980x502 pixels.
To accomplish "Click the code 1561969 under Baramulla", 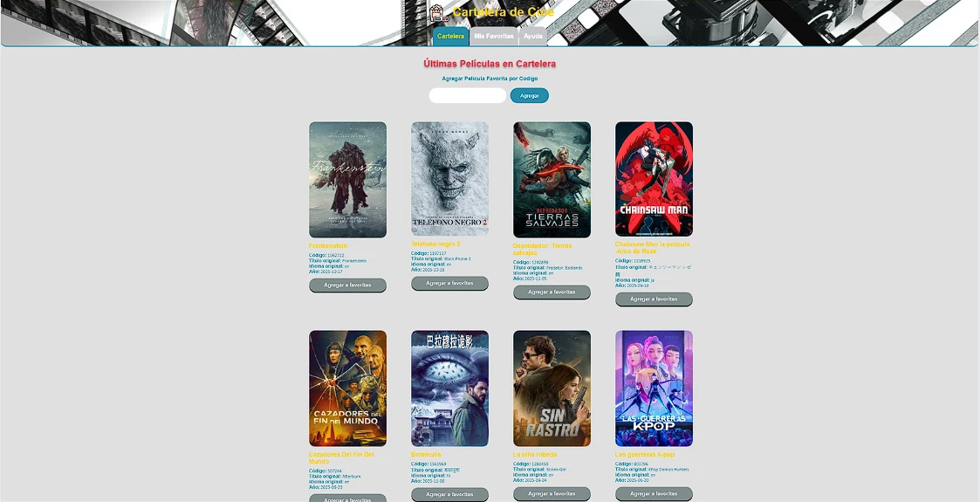I will tap(438, 464).
